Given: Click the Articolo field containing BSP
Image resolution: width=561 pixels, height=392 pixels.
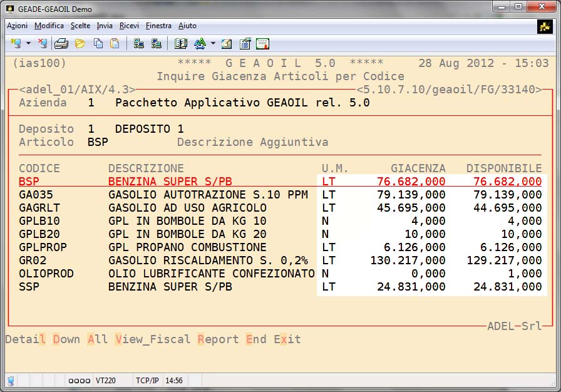Looking at the screenshot, I should point(98,142).
